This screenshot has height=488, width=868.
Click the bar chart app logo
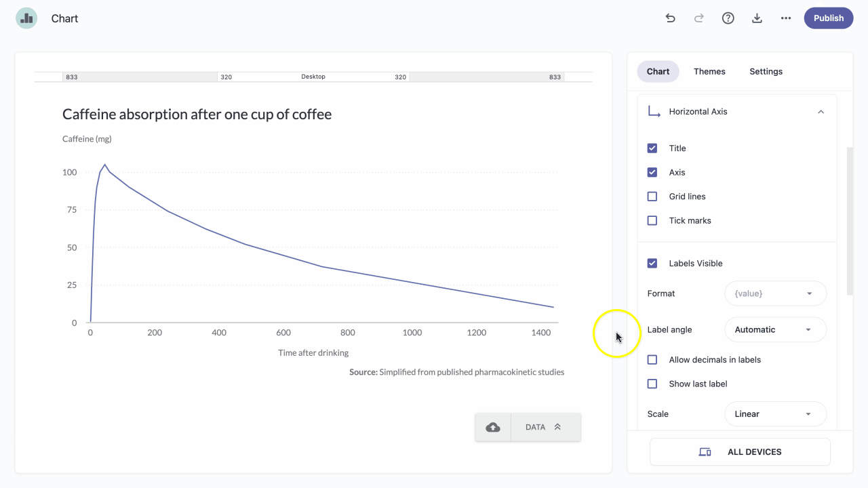(x=26, y=18)
